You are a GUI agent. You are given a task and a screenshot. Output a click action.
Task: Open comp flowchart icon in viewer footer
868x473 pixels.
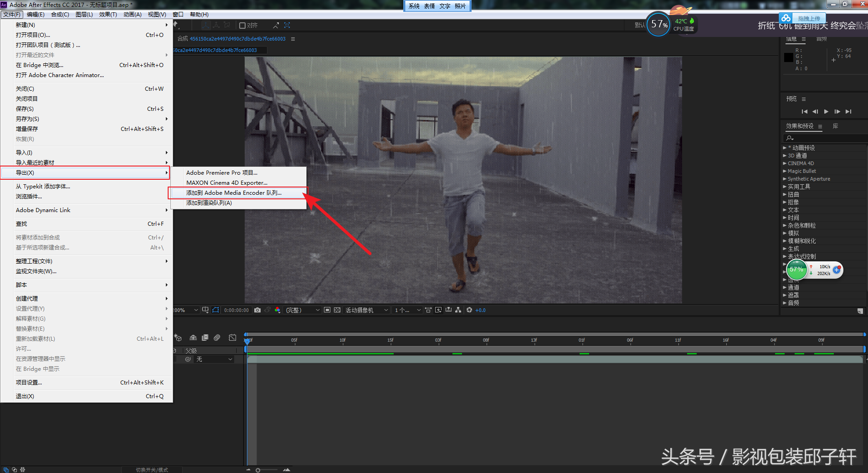click(x=458, y=310)
